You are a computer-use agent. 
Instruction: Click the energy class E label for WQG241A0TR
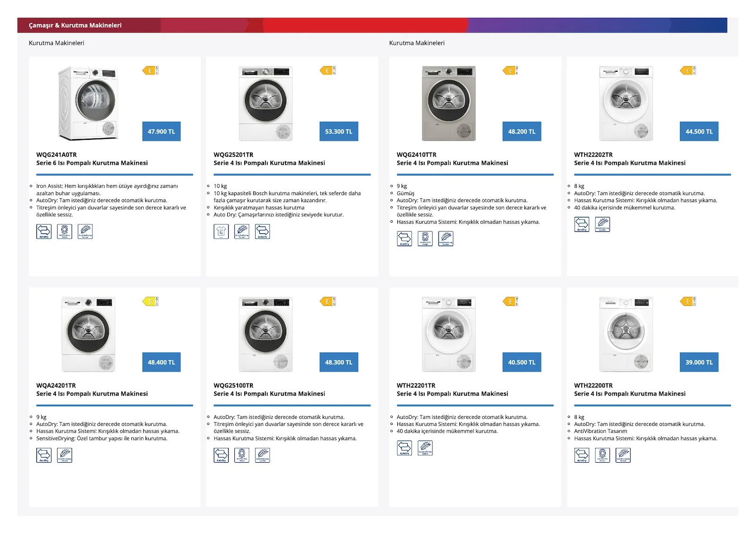(x=150, y=70)
